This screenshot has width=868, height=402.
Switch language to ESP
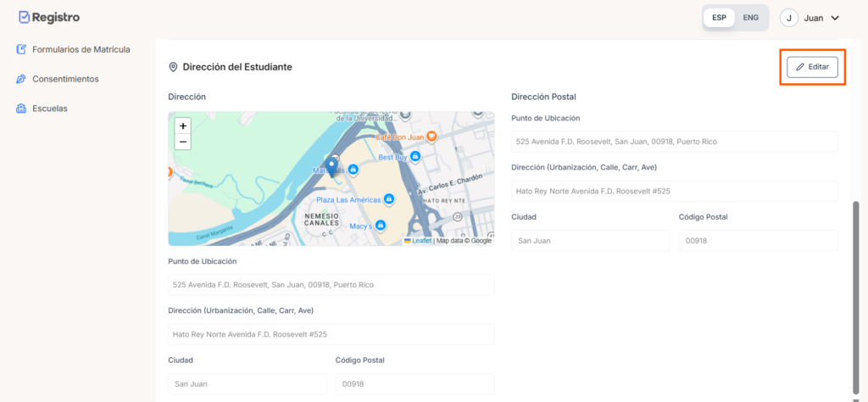pyautogui.click(x=719, y=17)
